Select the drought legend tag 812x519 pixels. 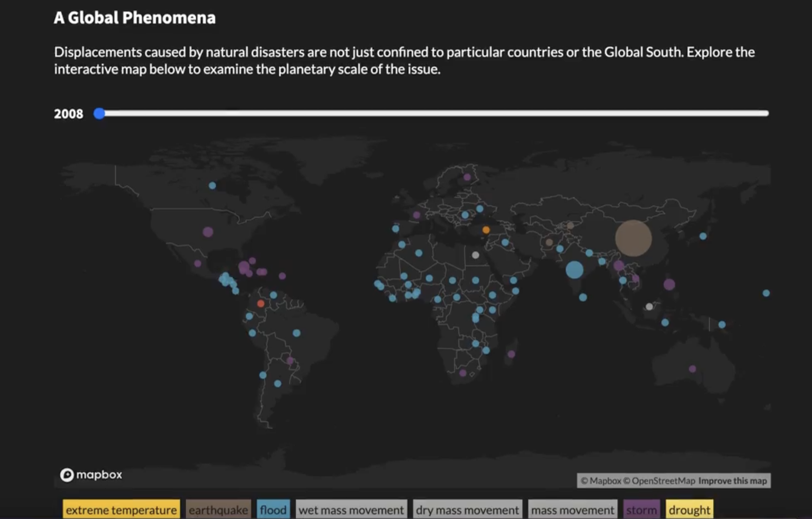(x=690, y=509)
